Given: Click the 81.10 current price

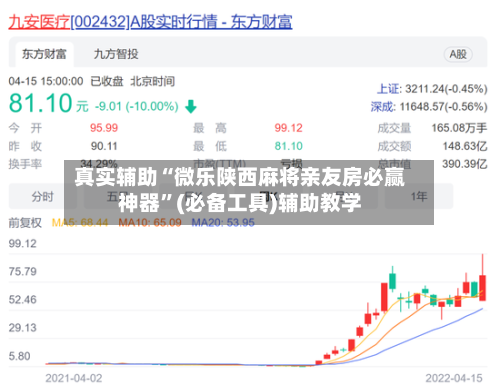Looking at the screenshot, I should [41, 103].
